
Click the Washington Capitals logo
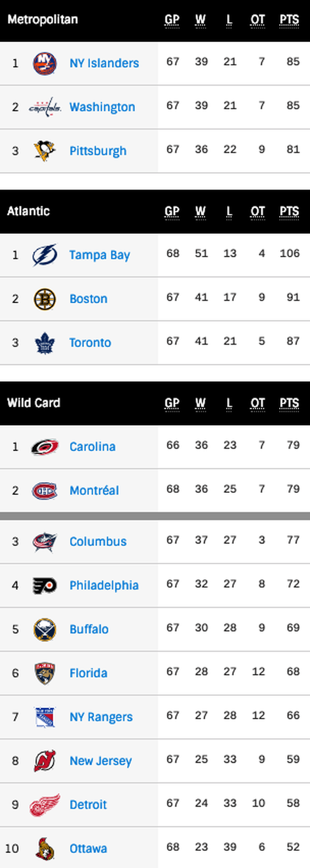pos(45,107)
